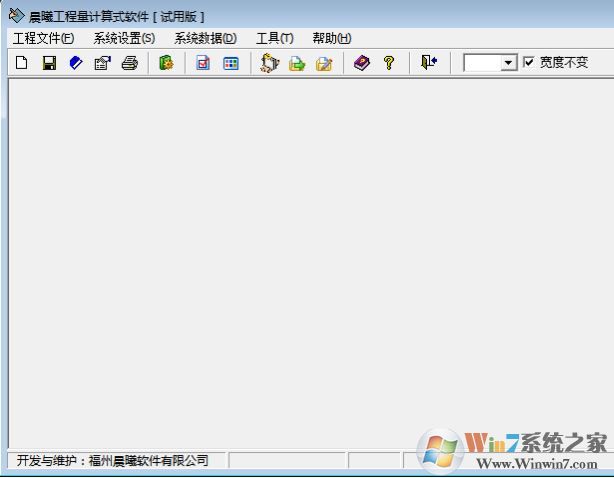Open the 工程文件(F) menu
The width and height of the screenshot is (614, 478).
pos(43,38)
